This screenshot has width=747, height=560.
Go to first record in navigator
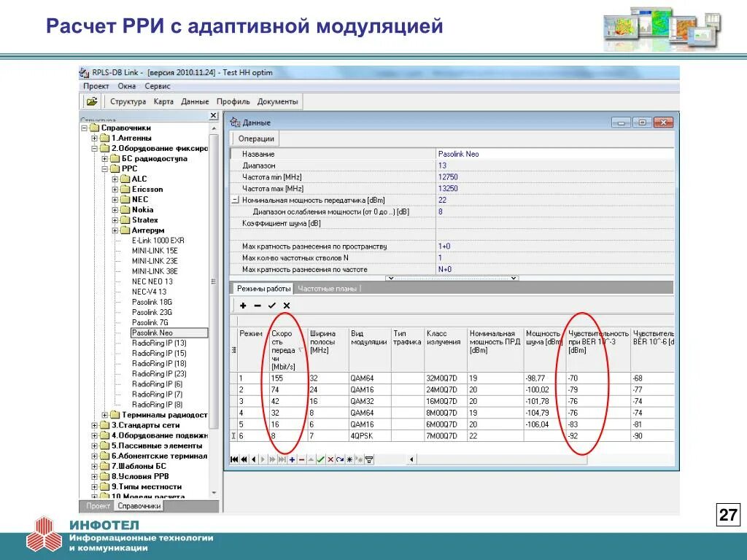click(234, 459)
